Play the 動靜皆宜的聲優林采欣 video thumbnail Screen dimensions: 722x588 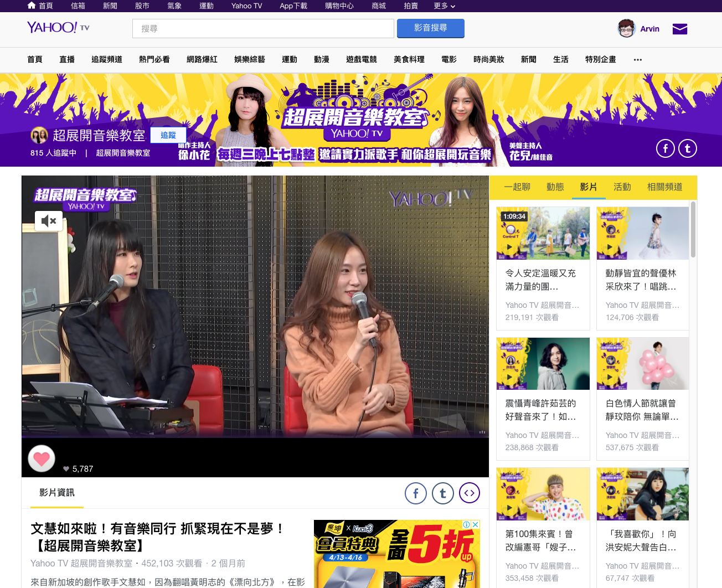[643, 233]
